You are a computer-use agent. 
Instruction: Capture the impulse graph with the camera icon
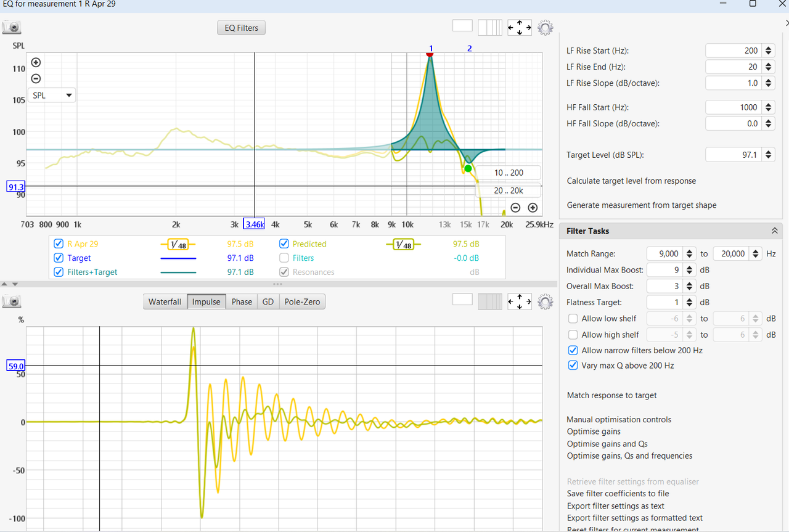click(12, 301)
